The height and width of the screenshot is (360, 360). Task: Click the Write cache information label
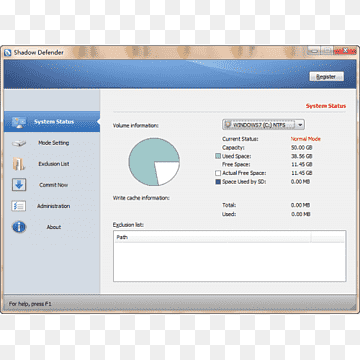click(x=141, y=198)
